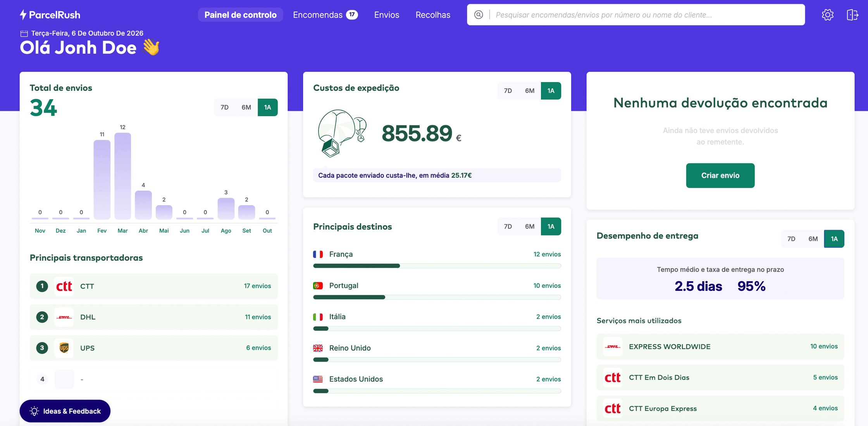Click the Italy flag icon
Image resolution: width=868 pixels, height=426 pixels.
(x=318, y=317)
